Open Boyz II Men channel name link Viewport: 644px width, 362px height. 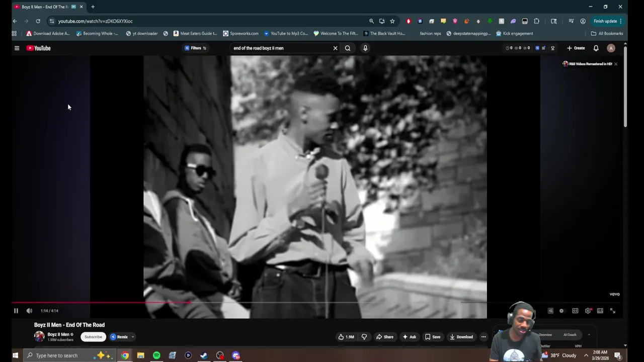point(58,334)
